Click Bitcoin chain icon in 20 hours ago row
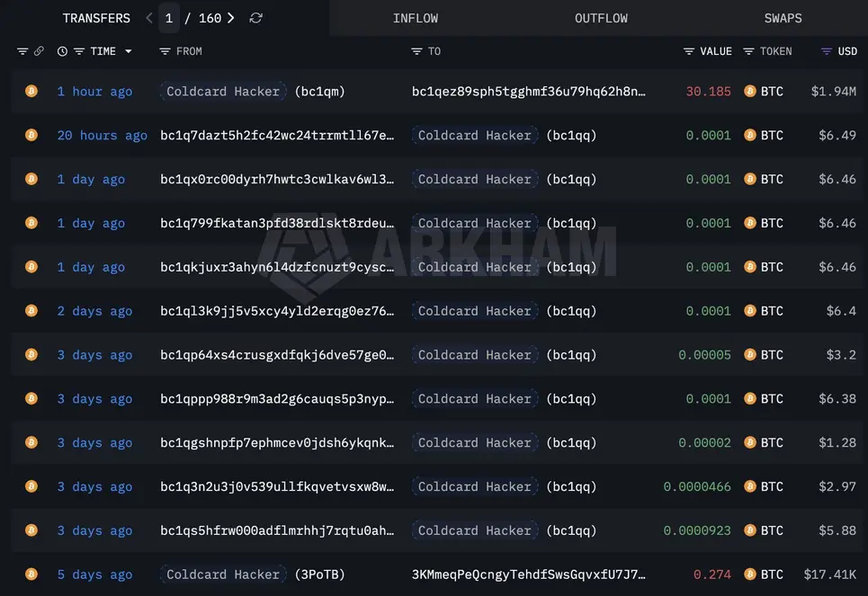This screenshot has height=596, width=868. tap(31, 135)
